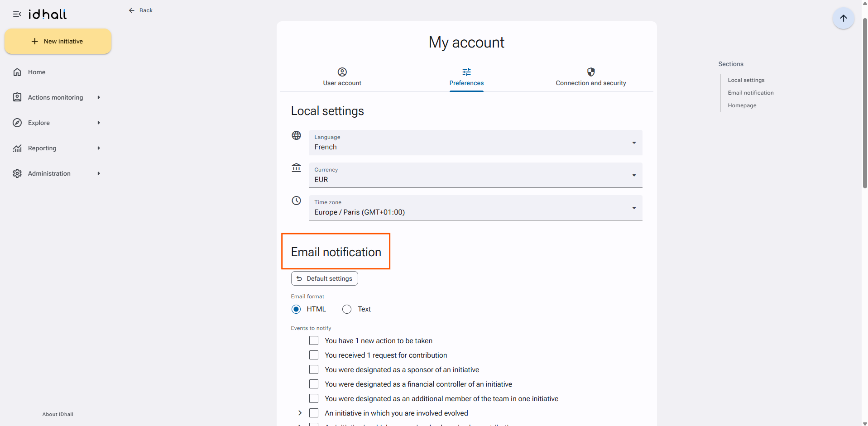Open Explore menu item
The width and height of the screenshot is (868, 426).
pyautogui.click(x=58, y=123)
